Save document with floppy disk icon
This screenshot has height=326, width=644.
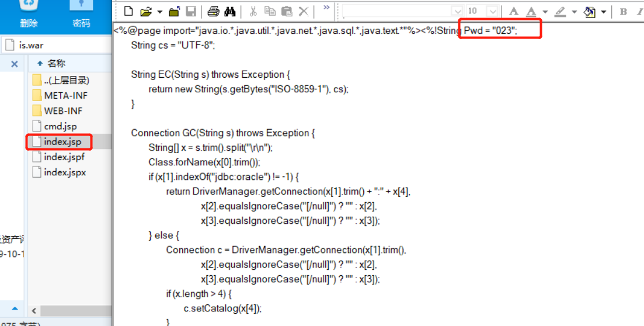click(x=191, y=12)
